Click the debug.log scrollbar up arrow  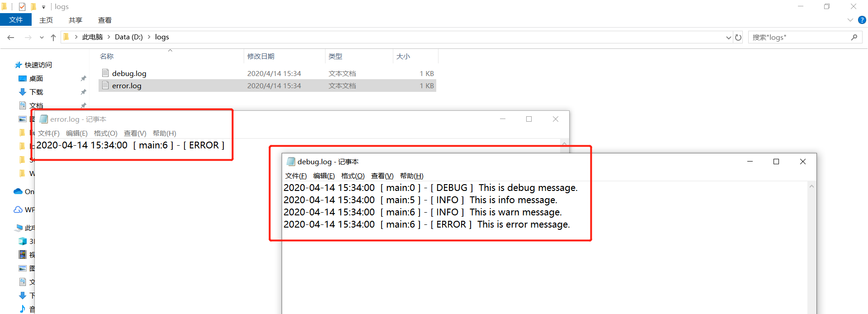click(812, 186)
